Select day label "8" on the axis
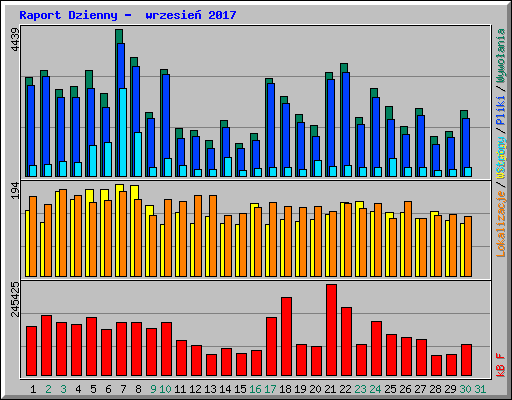Screen dimensions: 512x400 point(138,389)
